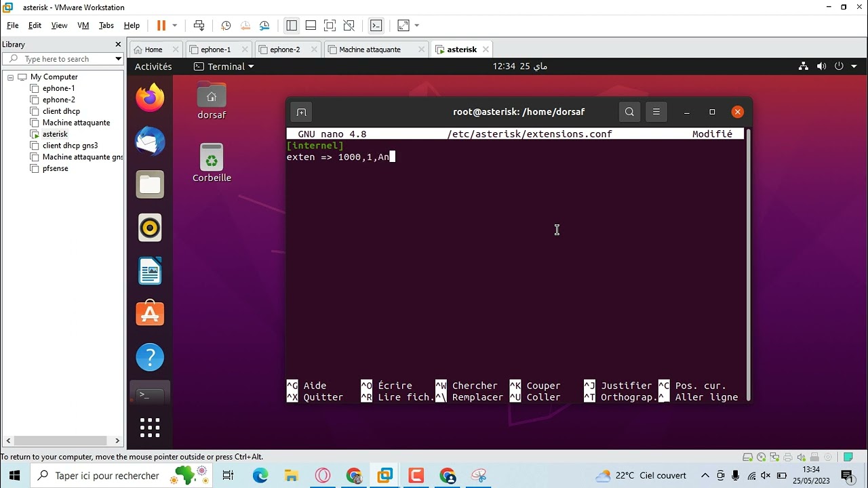
Task: Toggle the library sidebar view icon
Action: click(292, 26)
